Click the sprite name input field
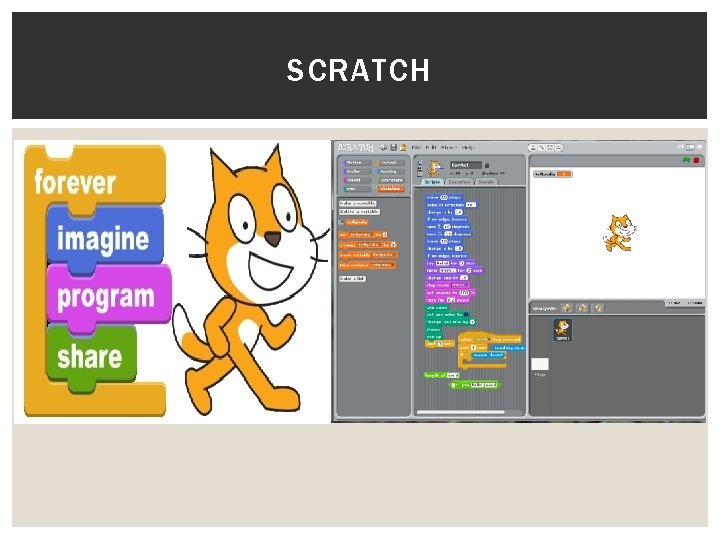 pos(466,165)
